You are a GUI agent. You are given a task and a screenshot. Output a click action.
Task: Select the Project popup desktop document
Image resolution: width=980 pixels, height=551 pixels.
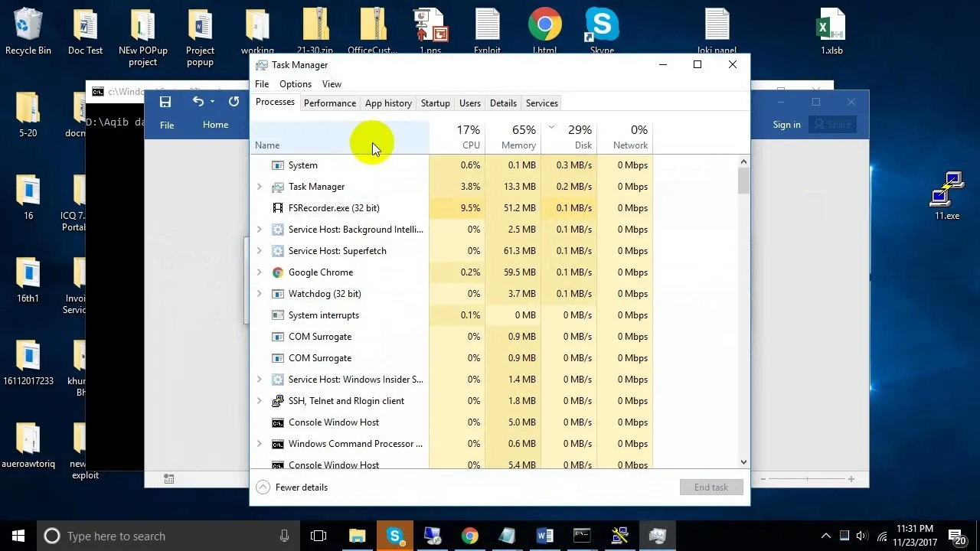click(x=200, y=37)
